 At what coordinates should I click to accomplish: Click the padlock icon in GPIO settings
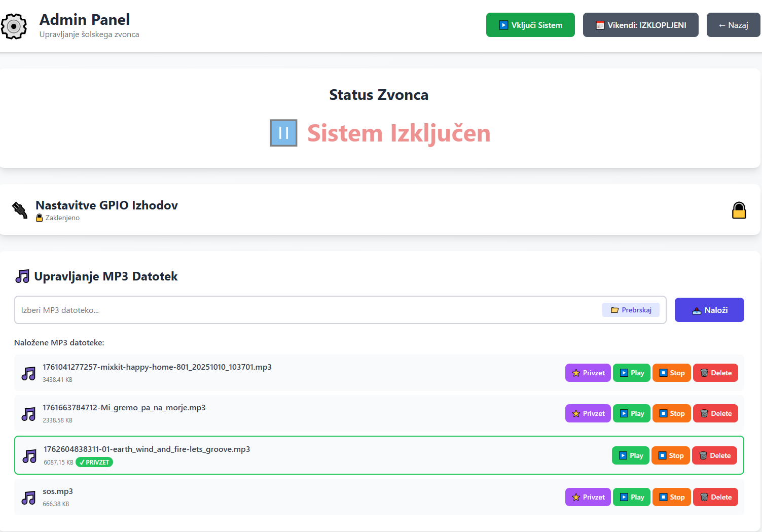[x=739, y=210]
